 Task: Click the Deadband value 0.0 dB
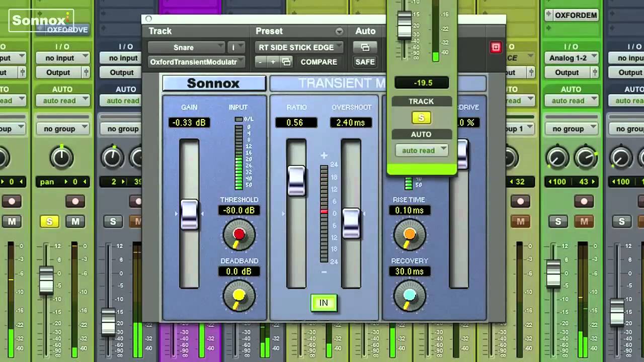pos(239,271)
